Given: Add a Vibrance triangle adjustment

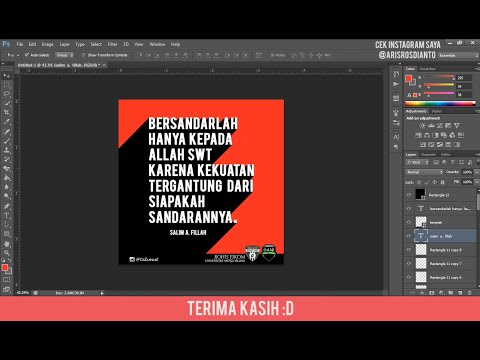Looking at the screenshot, I should (457, 126).
